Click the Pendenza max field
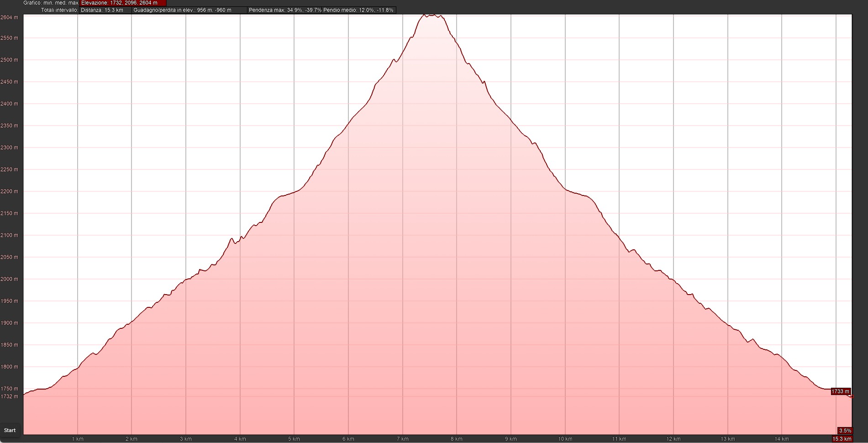This screenshot has width=868, height=443. click(x=285, y=10)
